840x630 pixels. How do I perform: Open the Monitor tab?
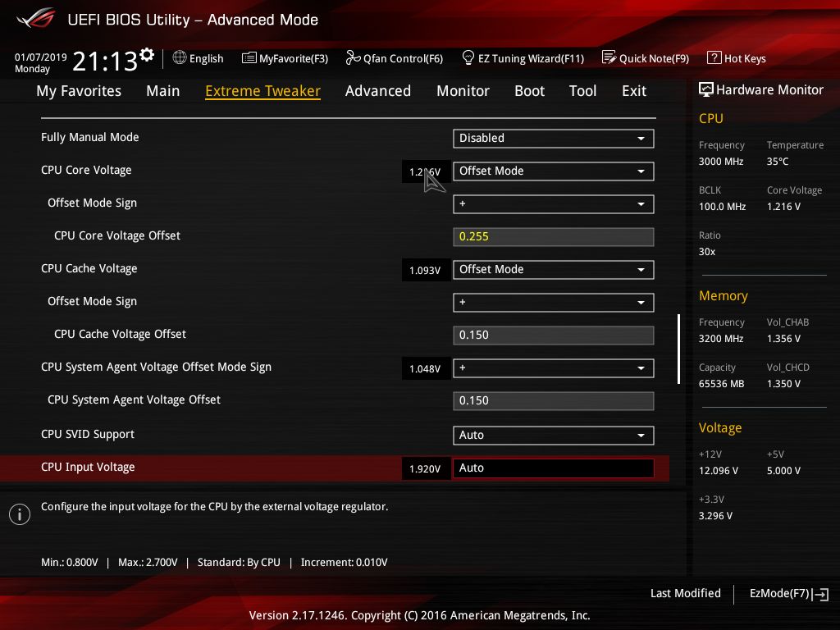463,91
